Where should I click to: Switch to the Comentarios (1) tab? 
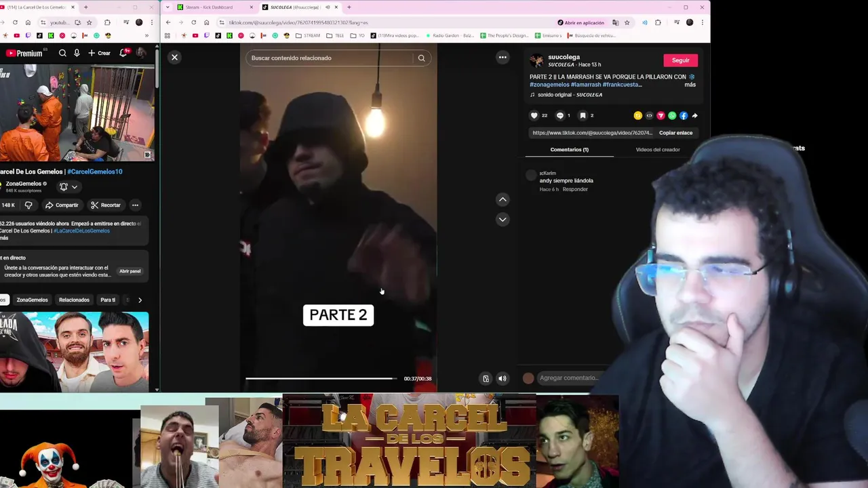tap(569, 150)
